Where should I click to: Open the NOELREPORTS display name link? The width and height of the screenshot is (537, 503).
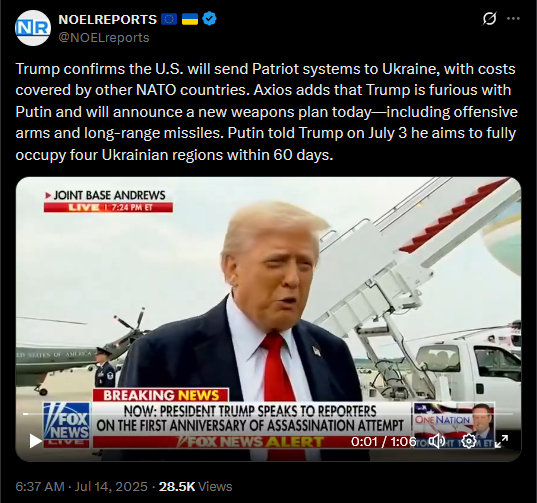(x=108, y=20)
